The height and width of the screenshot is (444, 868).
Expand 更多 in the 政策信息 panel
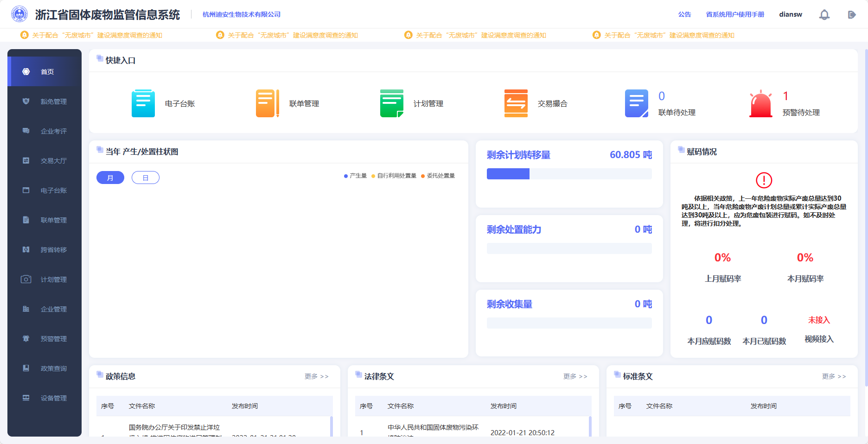(x=316, y=376)
